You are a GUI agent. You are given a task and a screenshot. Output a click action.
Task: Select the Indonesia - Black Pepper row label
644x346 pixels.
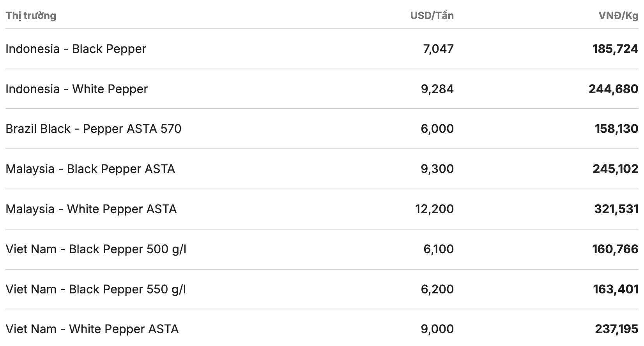coord(76,49)
